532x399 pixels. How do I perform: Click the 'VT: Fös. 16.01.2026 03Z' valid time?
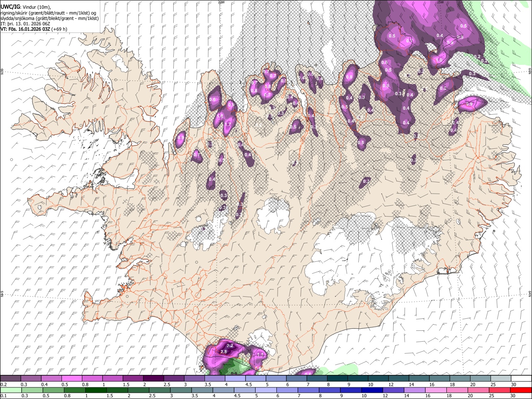pyautogui.click(x=26, y=29)
